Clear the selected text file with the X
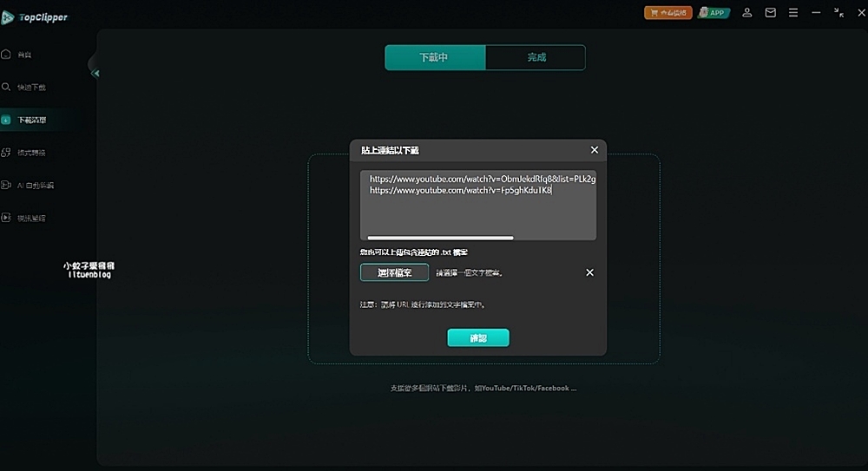The width and height of the screenshot is (868, 471). [589, 272]
